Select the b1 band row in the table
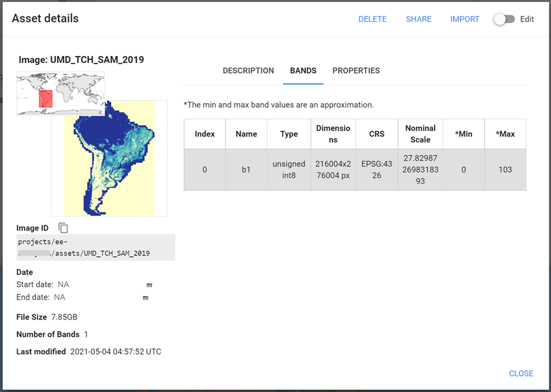 (246, 169)
